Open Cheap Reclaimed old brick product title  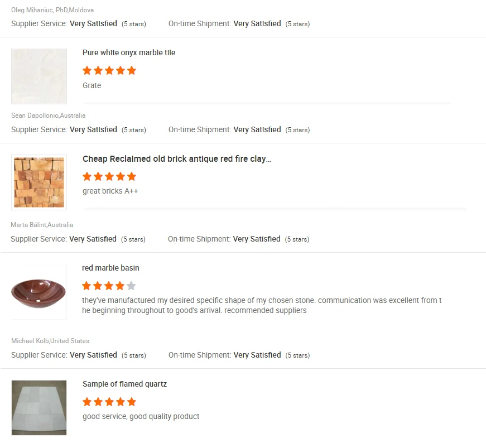(x=176, y=159)
